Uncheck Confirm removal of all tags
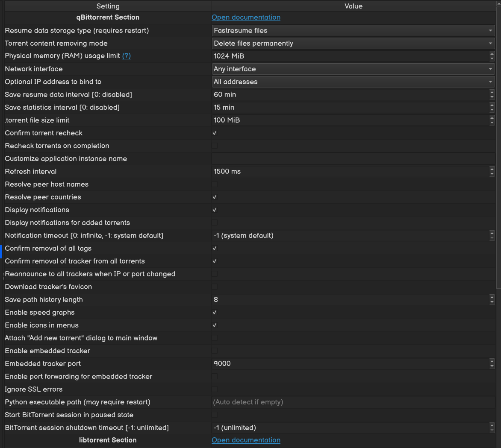Image resolution: width=501 pixels, height=448 pixels. tap(215, 248)
